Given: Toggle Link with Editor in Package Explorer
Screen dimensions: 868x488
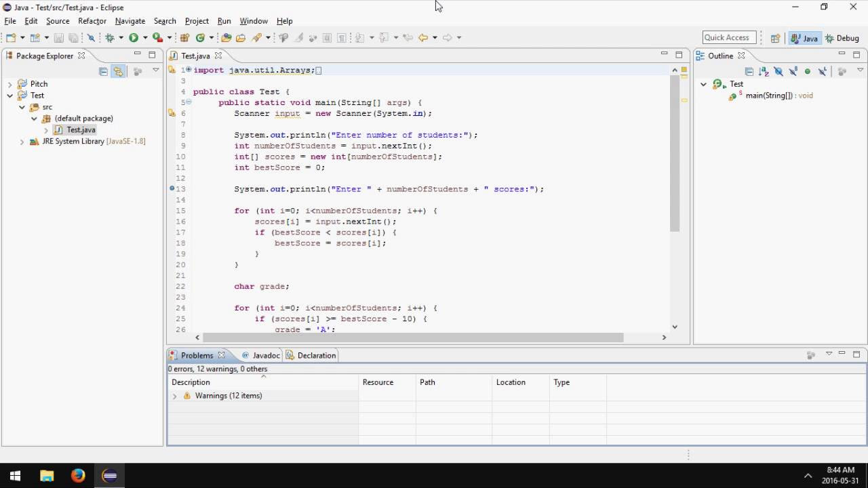Looking at the screenshot, I should pyautogui.click(x=119, y=71).
